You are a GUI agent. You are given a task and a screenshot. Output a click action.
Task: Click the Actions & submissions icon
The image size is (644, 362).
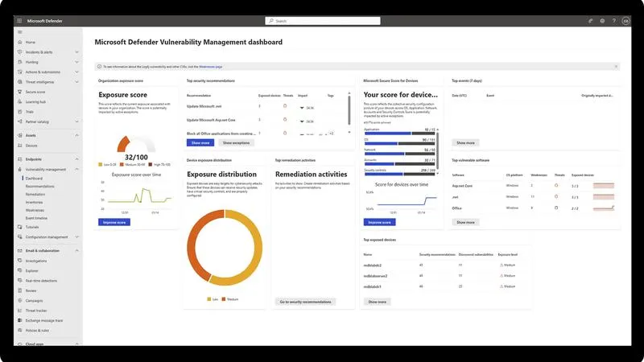[19, 72]
